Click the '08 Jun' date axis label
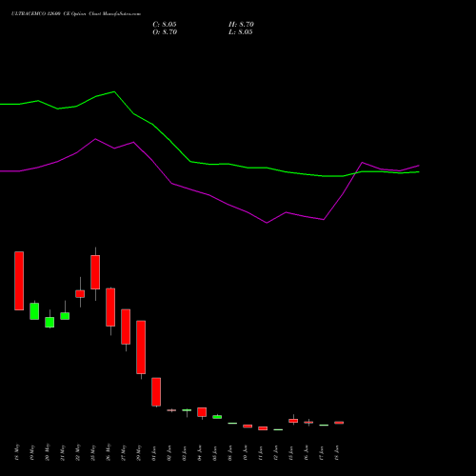The height and width of the screenshot is (476, 476). pos(230,453)
